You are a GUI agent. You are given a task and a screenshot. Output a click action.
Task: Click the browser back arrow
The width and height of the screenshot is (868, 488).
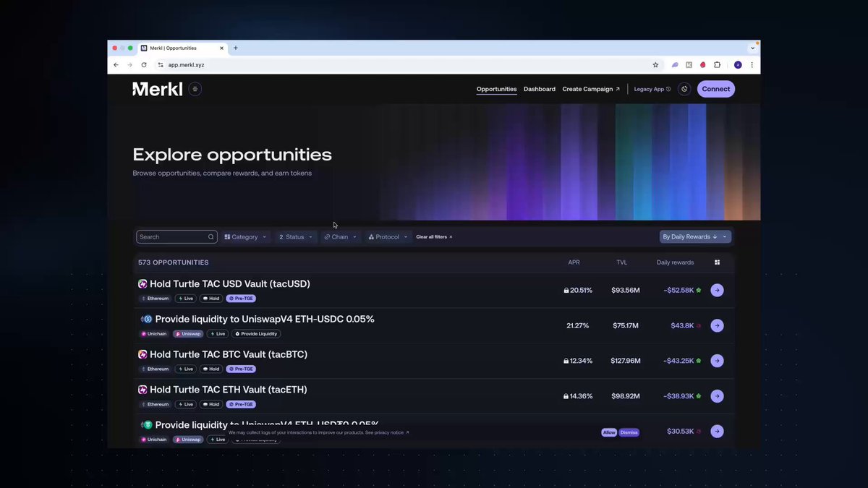(x=116, y=64)
